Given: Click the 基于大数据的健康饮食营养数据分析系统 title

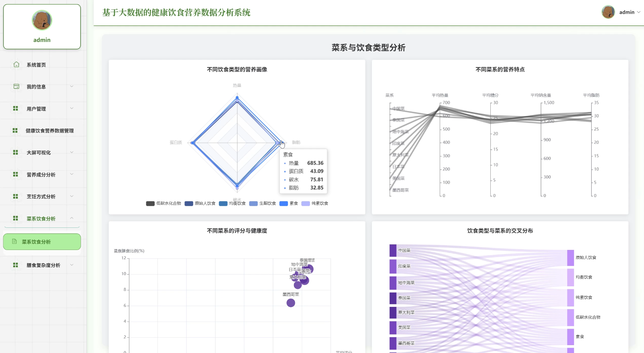Looking at the screenshot, I should coord(176,13).
